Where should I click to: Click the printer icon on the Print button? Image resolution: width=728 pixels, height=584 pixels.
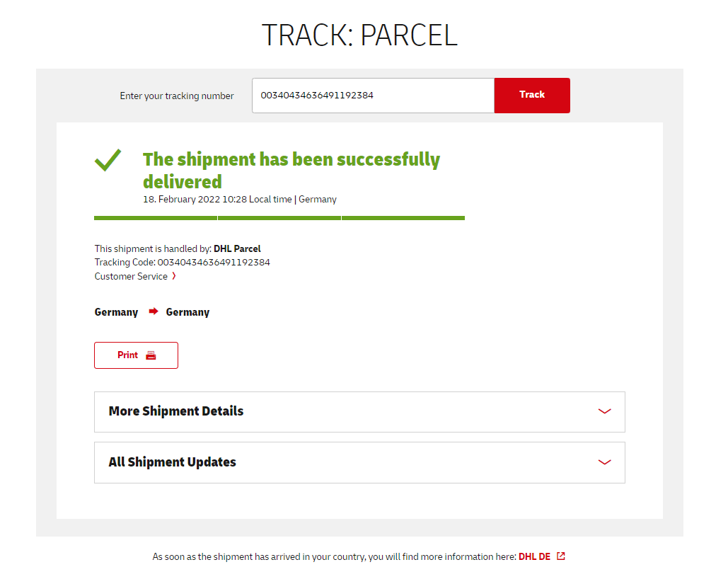click(151, 355)
